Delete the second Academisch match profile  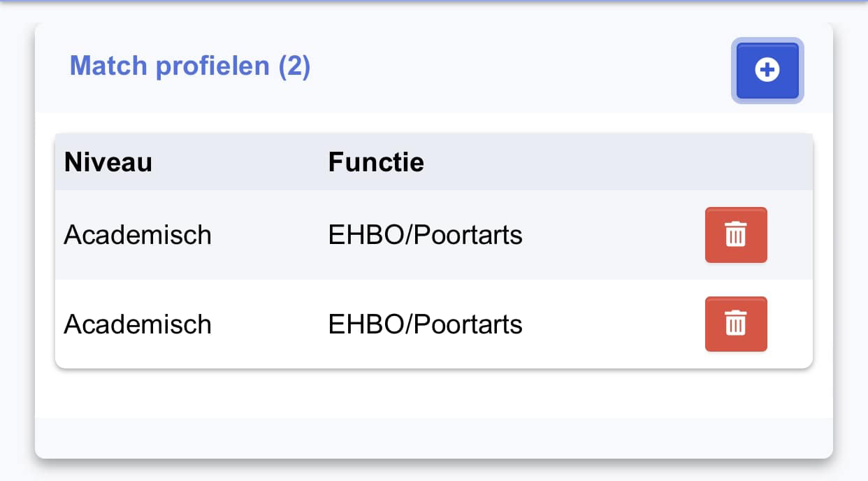(x=736, y=324)
